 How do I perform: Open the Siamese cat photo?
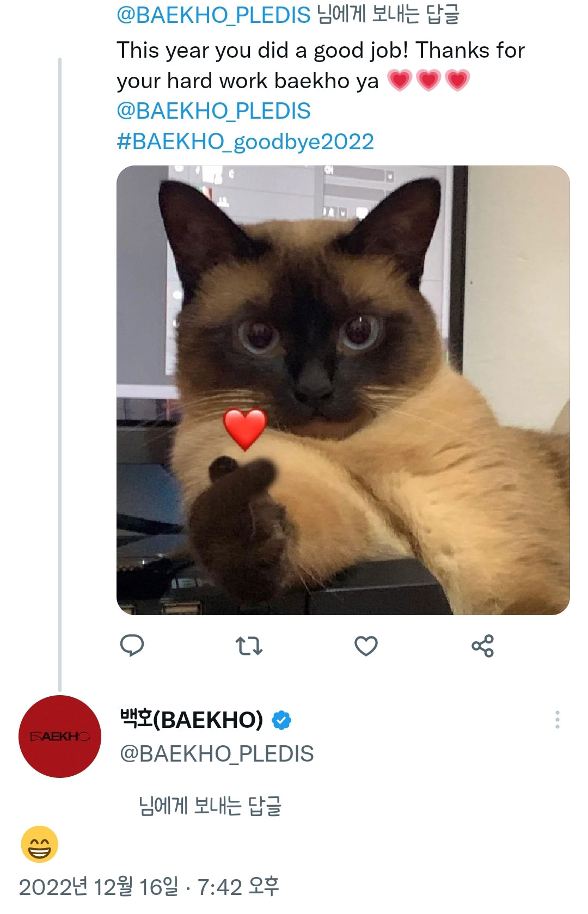click(x=343, y=390)
